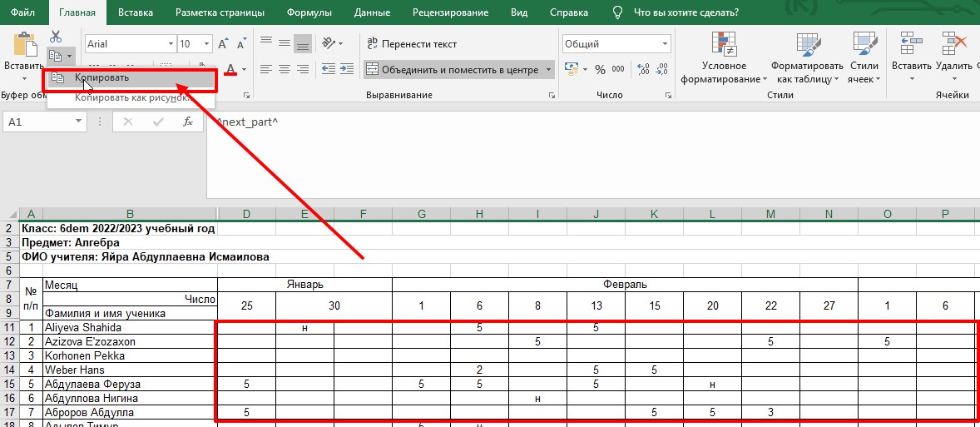
Task: Apply middle vertical alignment
Action: (285, 42)
